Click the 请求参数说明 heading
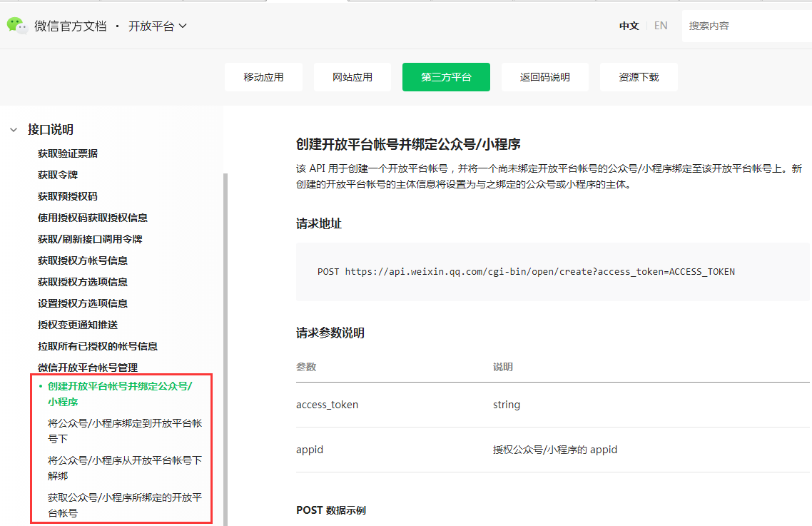 pyautogui.click(x=330, y=333)
